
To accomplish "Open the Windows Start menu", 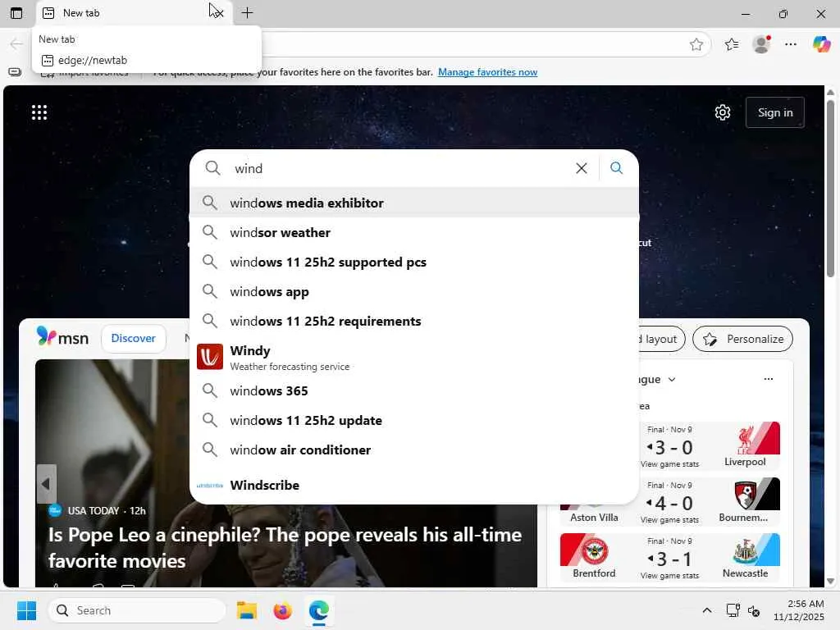I will pos(26,610).
